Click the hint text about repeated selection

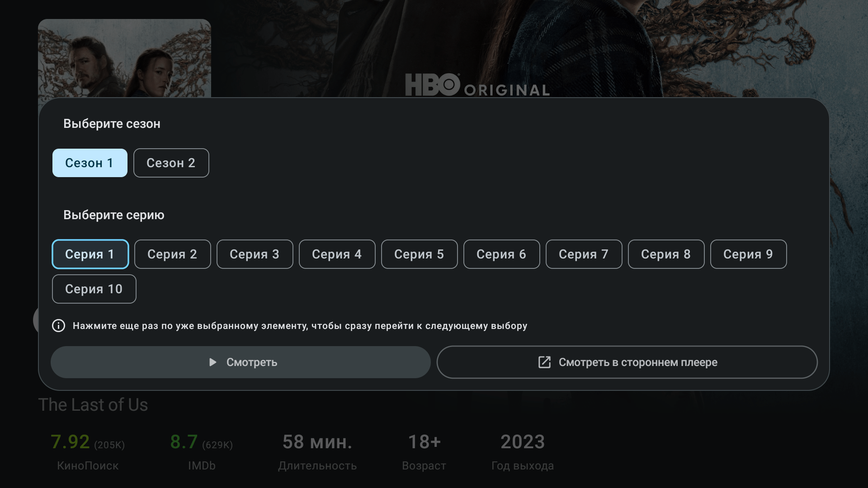point(300,326)
